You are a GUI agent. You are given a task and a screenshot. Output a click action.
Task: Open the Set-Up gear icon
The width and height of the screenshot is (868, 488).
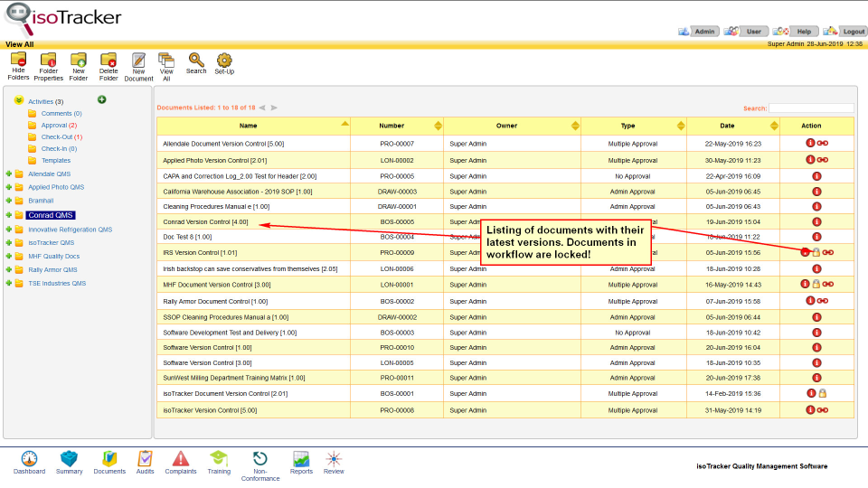click(x=224, y=61)
